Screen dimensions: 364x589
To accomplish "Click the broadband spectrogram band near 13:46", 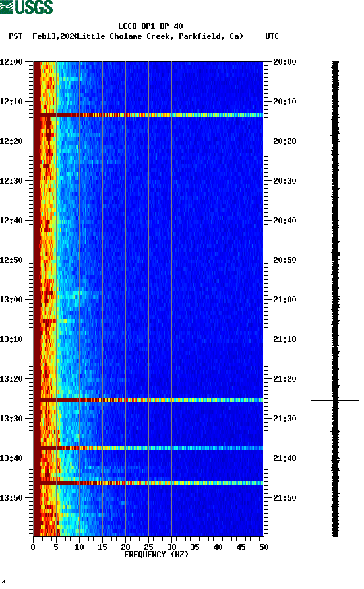I will (148, 483).
